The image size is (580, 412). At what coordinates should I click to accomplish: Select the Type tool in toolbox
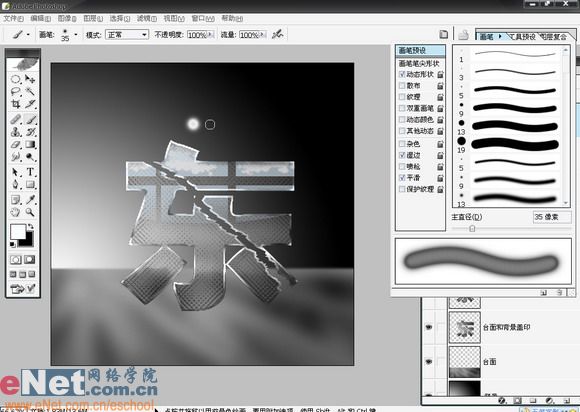30,172
